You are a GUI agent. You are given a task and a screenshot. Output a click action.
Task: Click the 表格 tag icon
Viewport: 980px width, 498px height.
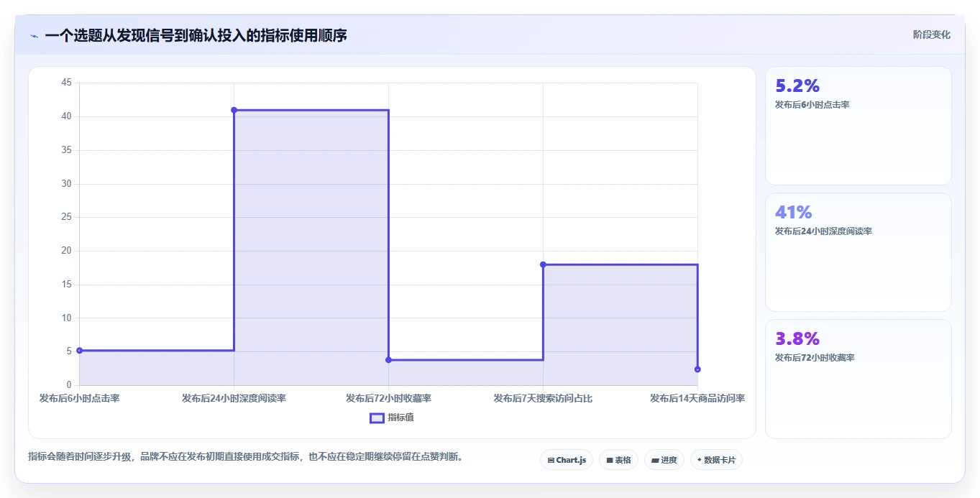point(610,461)
